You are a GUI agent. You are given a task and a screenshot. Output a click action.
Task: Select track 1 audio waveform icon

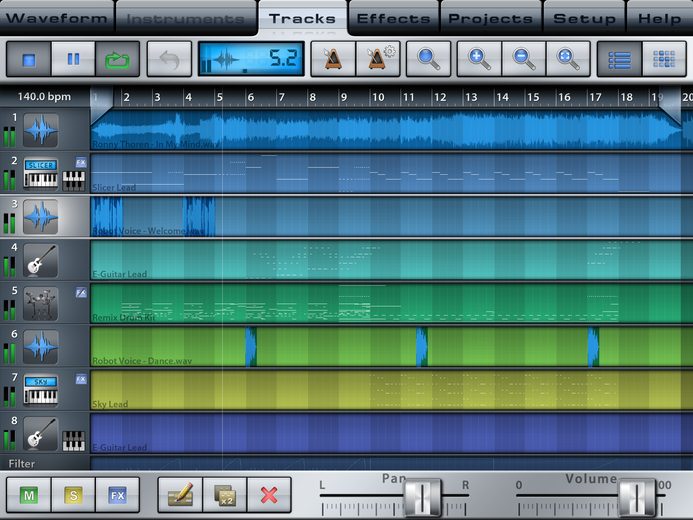[x=41, y=130]
